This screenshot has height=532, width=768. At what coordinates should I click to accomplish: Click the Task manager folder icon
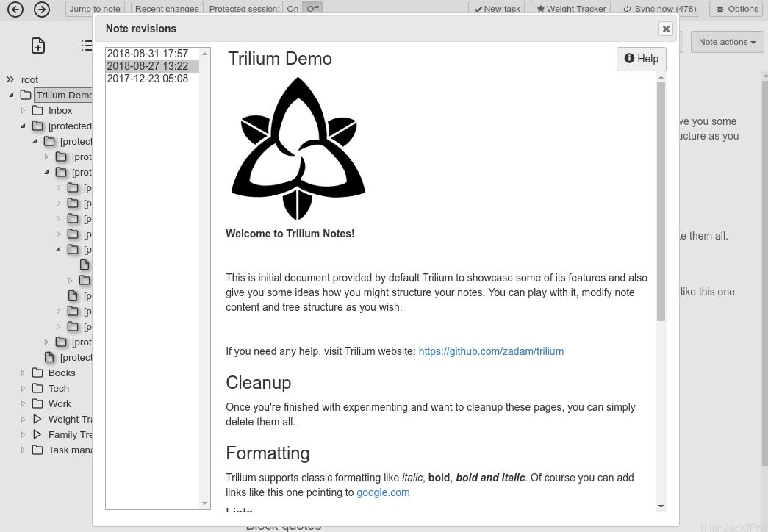coord(37,450)
